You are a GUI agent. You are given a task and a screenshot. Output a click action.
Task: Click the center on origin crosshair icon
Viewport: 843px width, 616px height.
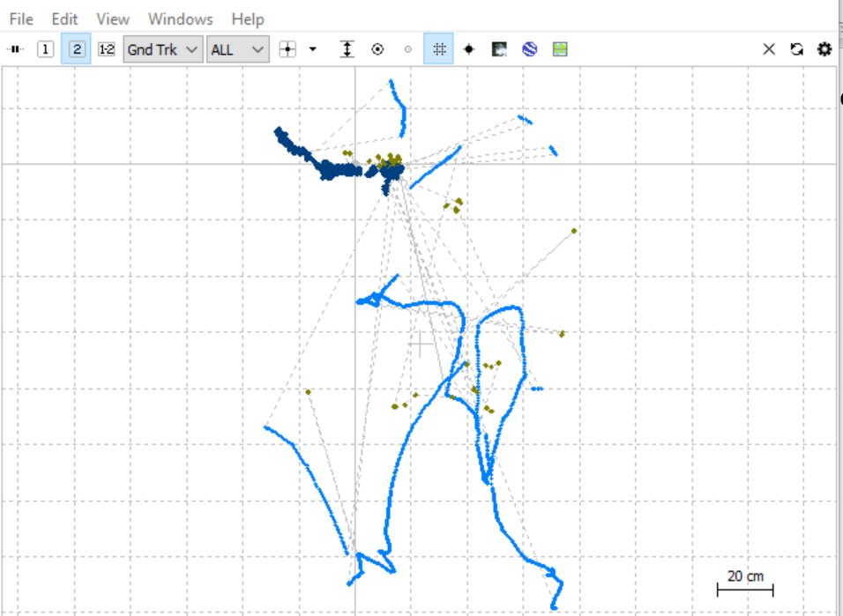click(287, 49)
